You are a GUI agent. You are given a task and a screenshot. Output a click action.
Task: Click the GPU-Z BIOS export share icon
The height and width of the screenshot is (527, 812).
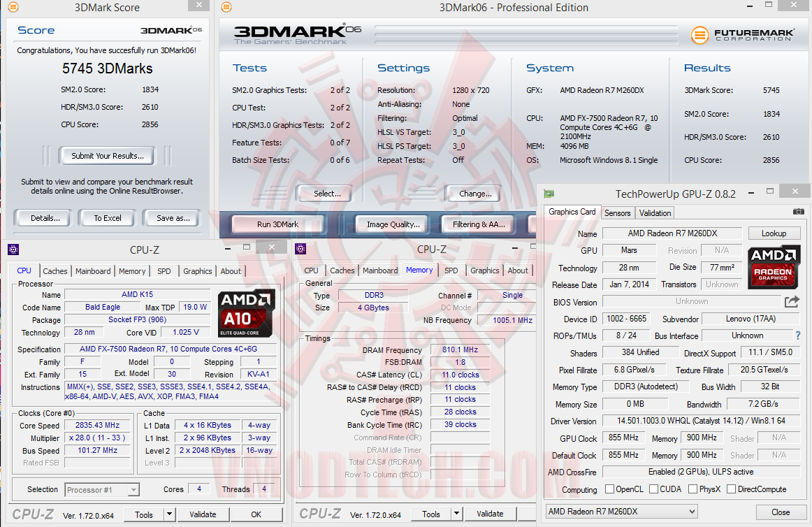792,301
